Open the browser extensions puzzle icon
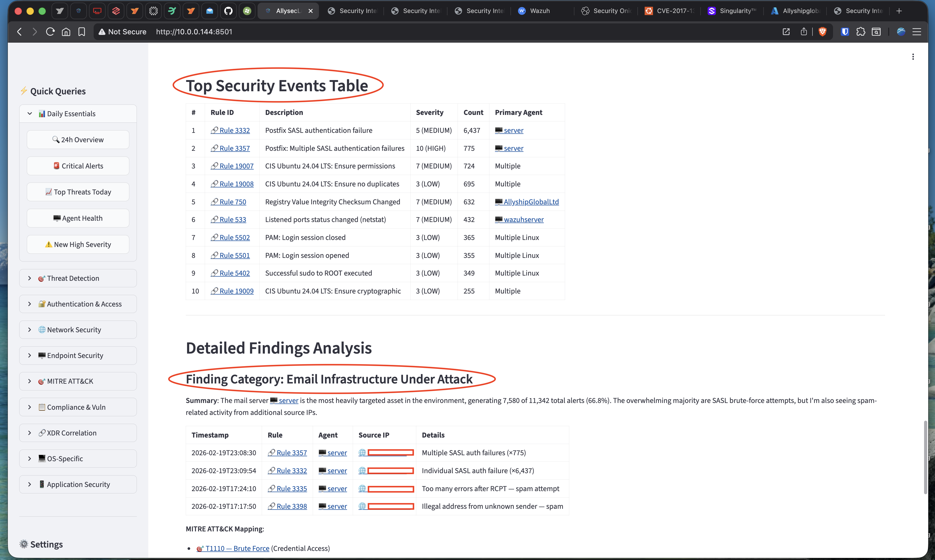This screenshot has width=935, height=560. (861, 32)
